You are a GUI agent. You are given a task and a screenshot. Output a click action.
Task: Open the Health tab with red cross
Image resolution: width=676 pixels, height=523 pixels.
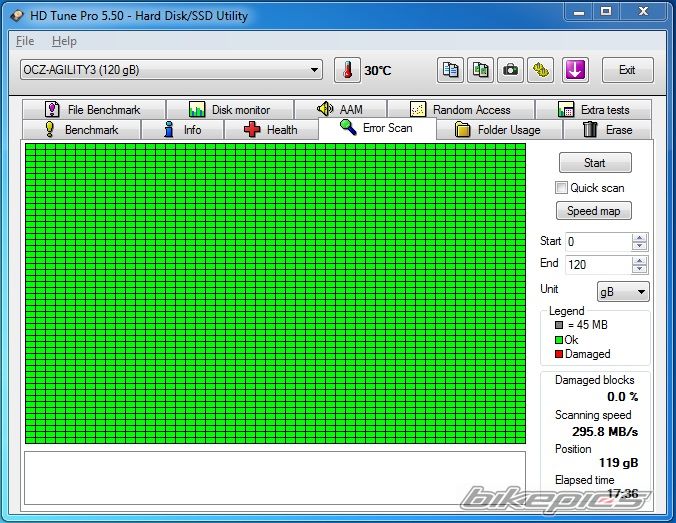pos(270,130)
